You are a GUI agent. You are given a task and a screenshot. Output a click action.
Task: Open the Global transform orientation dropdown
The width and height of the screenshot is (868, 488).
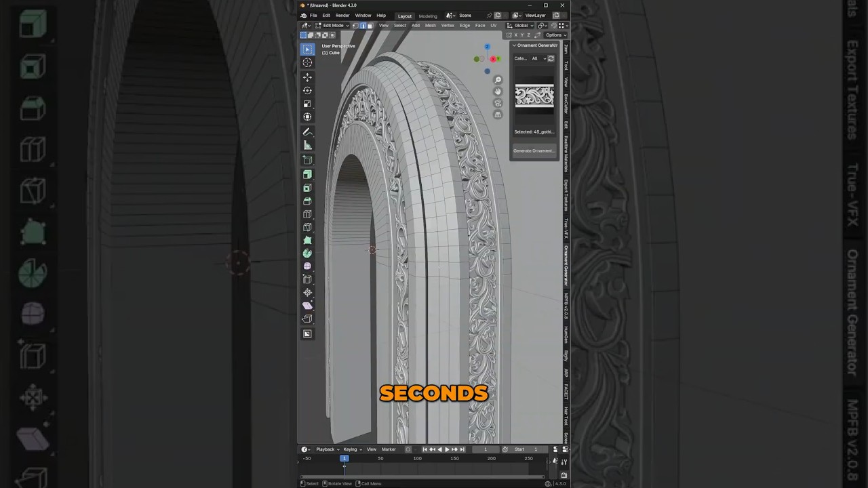click(x=521, y=26)
